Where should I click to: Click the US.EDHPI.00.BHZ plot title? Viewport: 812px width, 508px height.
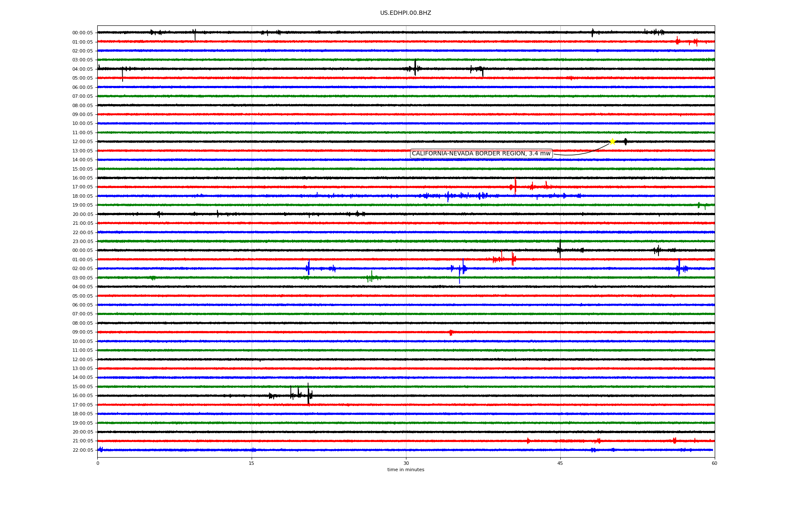click(405, 13)
